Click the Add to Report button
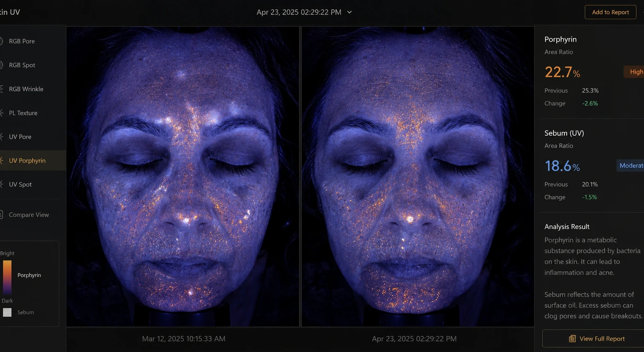 click(610, 12)
